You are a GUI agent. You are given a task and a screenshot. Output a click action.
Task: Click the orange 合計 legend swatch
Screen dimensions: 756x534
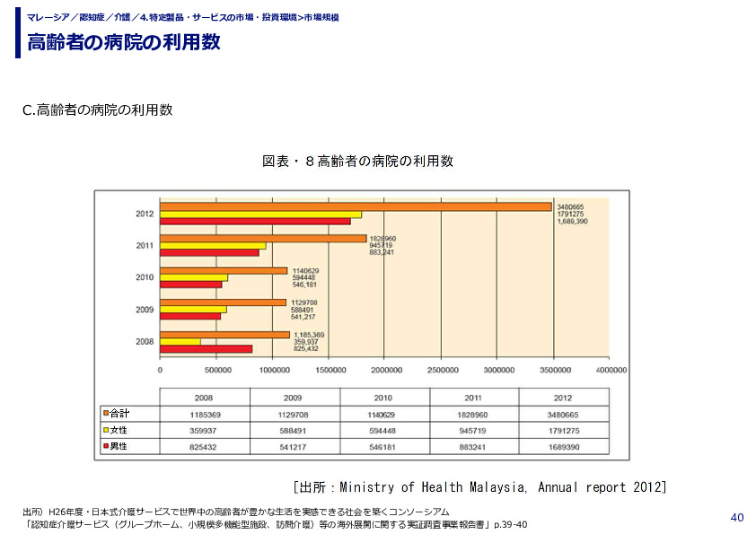pyautogui.click(x=106, y=413)
